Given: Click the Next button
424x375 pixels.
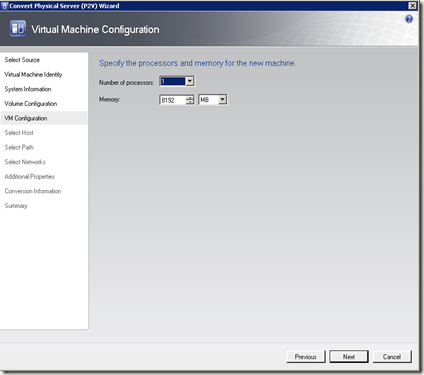Looking at the screenshot, I should click(x=349, y=357).
